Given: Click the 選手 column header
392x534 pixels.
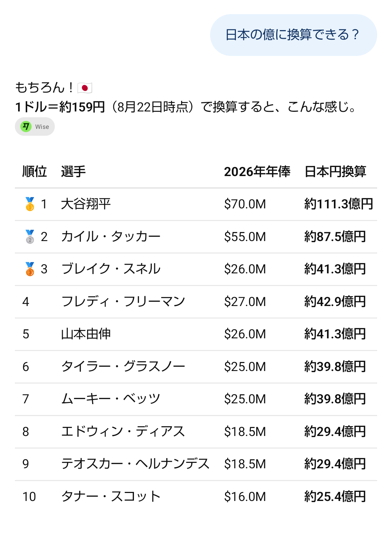Looking at the screenshot, I should 73,171.
